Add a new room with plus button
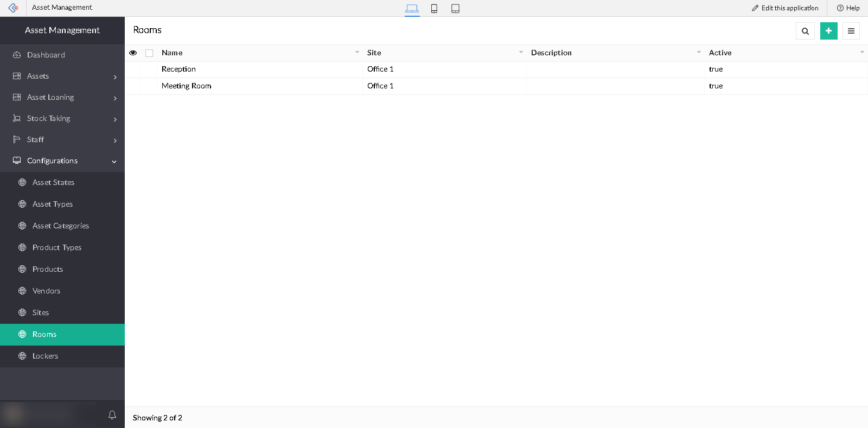The width and height of the screenshot is (868, 428). coord(828,31)
